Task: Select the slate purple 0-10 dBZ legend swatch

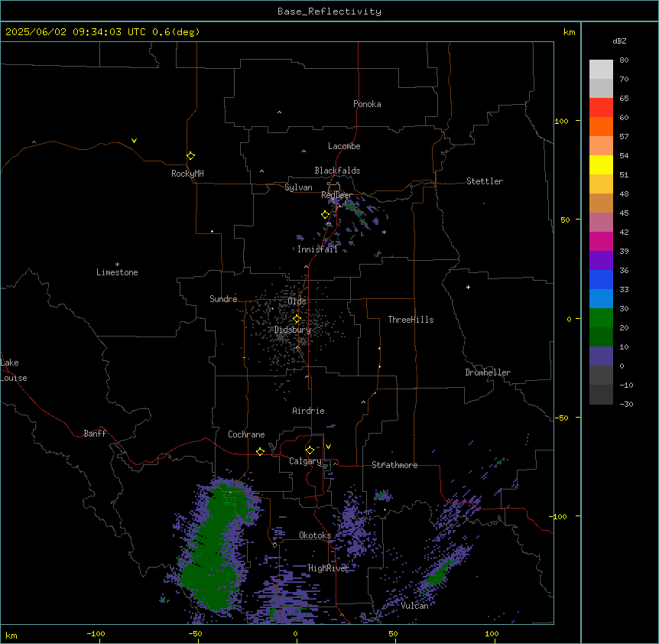Action: tap(601, 356)
